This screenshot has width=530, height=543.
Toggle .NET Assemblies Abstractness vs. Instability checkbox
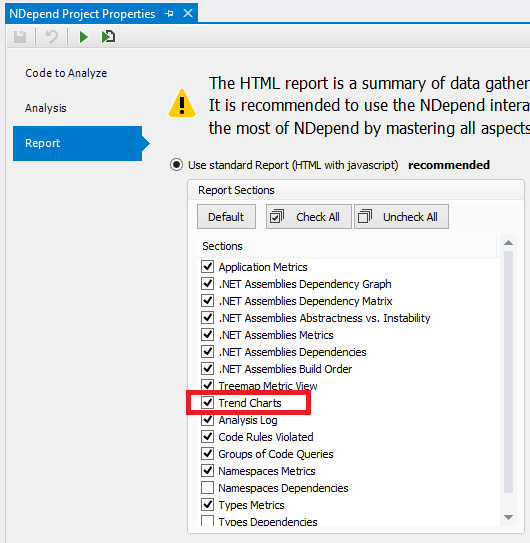pyautogui.click(x=207, y=318)
